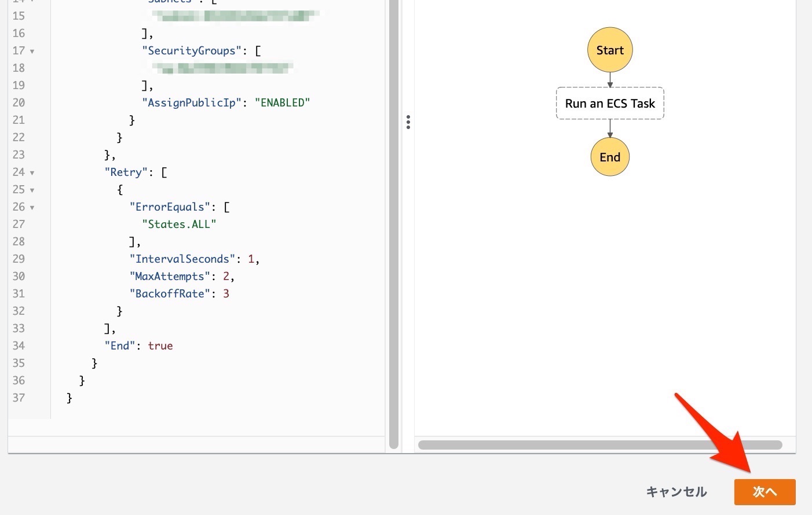
Task: Click the BackoffRate value 3
Action: click(x=226, y=293)
